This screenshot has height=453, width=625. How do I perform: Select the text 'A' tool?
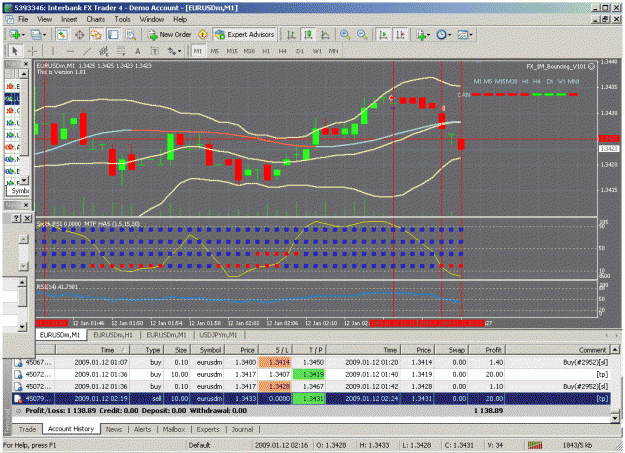[138, 51]
